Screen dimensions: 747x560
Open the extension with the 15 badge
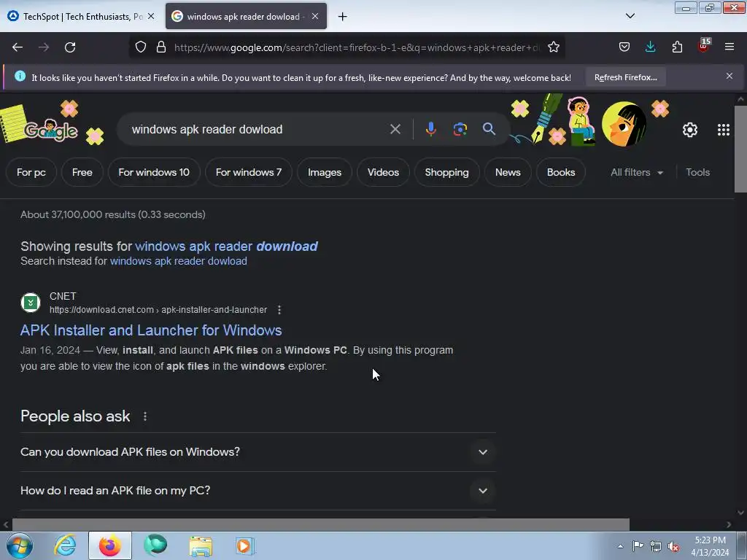coord(704,46)
